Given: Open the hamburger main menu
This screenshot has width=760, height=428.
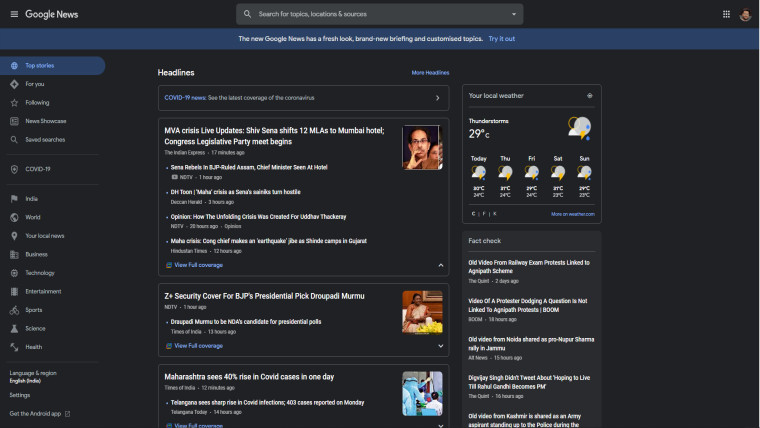Looking at the screenshot, I should [14, 14].
